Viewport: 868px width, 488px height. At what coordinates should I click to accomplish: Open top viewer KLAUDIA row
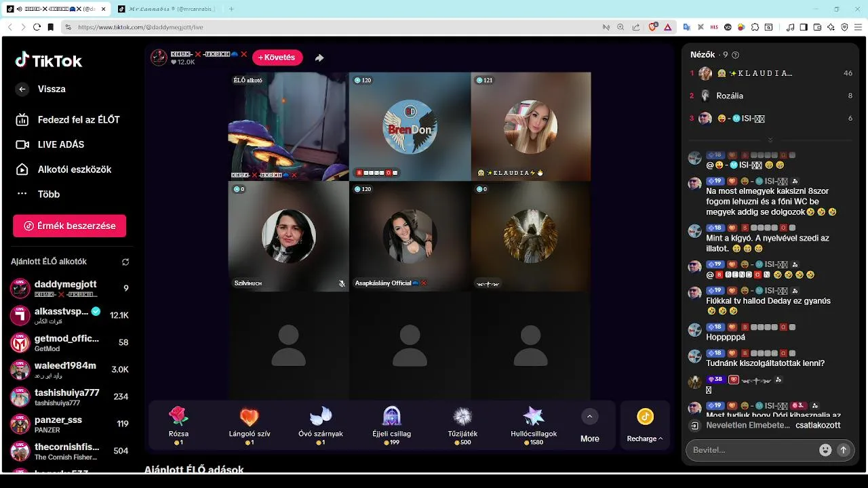771,73
